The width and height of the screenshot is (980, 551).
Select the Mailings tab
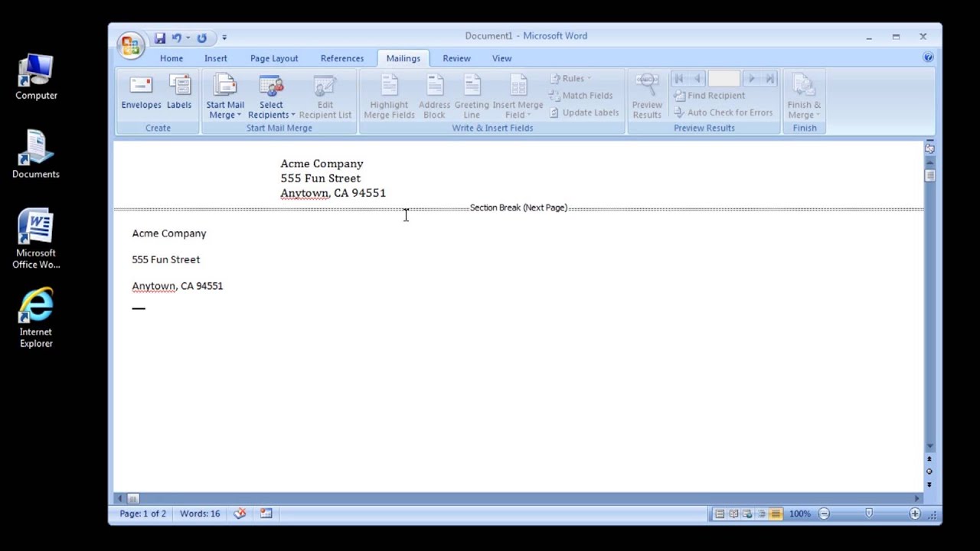[403, 58]
